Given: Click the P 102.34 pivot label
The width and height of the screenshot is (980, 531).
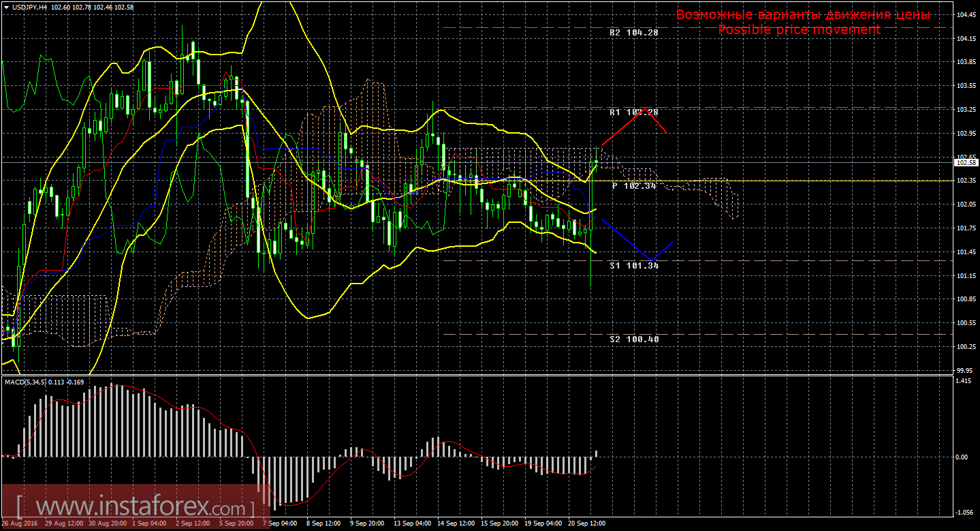Looking at the screenshot, I should point(633,185).
